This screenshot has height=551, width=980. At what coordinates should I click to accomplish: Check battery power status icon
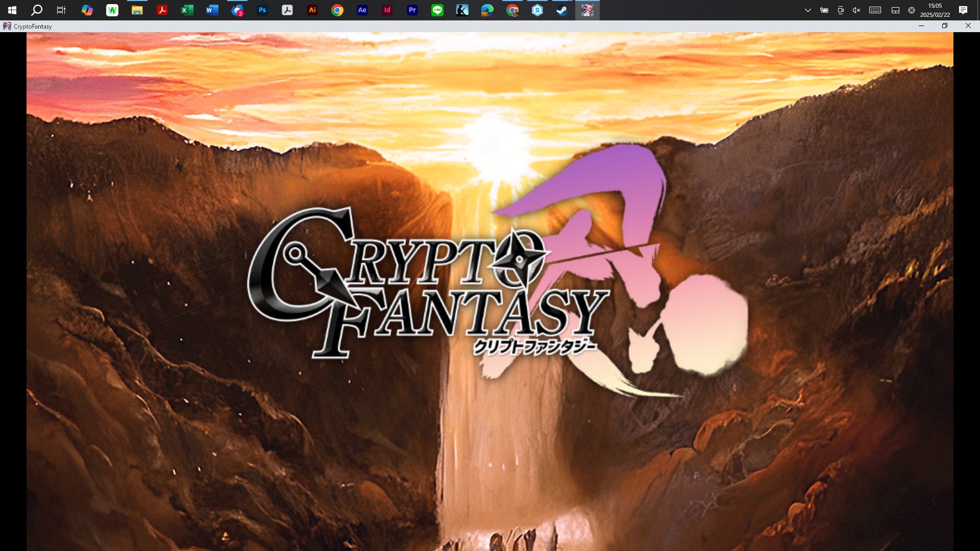click(x=824, y=10)
